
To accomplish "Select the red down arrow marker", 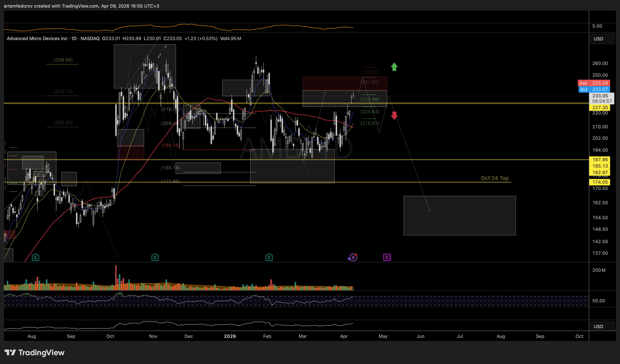I will point(394,116).
